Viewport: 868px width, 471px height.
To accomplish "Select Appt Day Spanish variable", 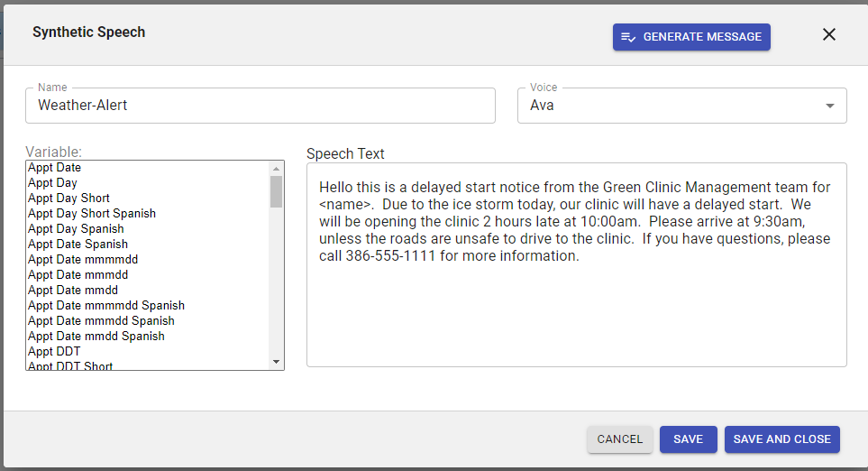I will pyautogui.click(x=76, y=229).
